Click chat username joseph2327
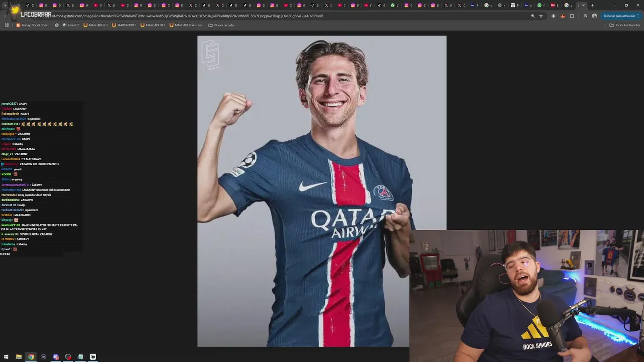This screenshot has width=644, height=362. coord(9,104)
